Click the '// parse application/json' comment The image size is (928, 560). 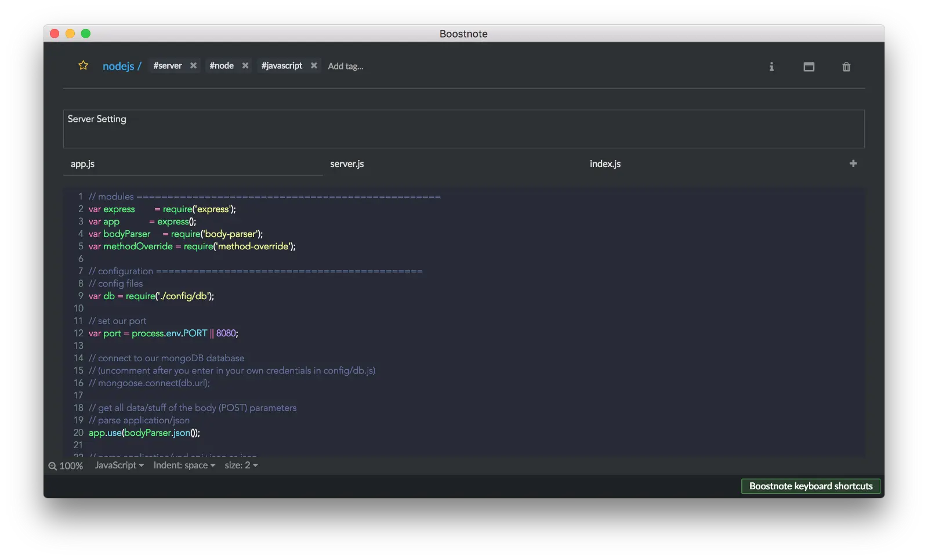tap(139, 420)
